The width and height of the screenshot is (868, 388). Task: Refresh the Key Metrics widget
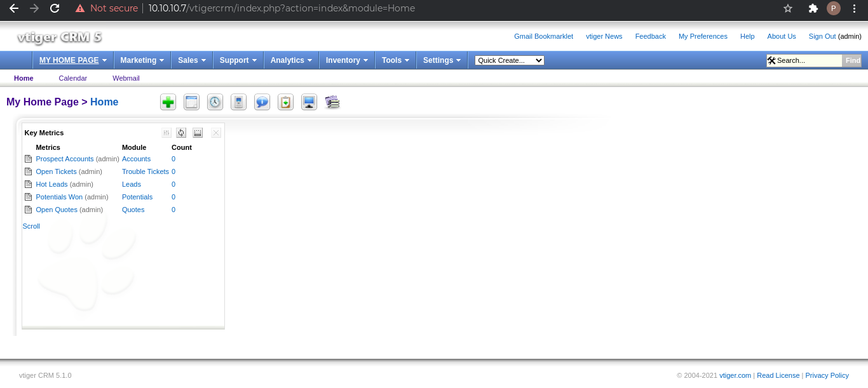[181, 133]
